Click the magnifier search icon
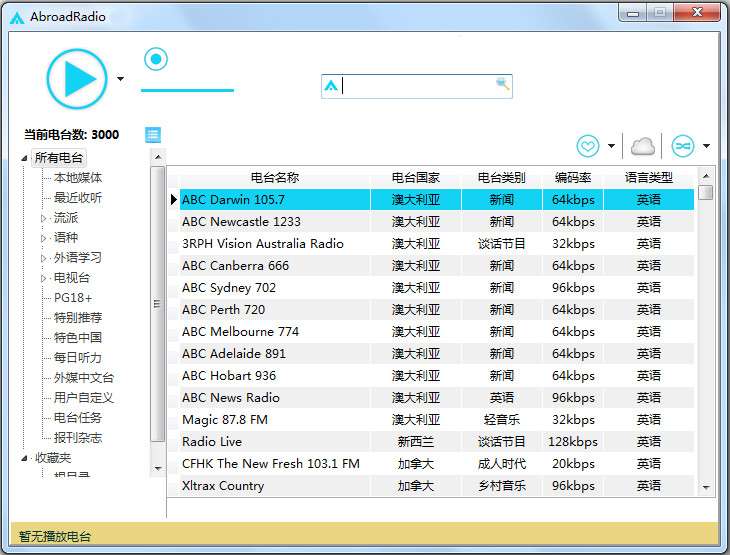Viewport: 730px width, 555px height. click(x=502, y=84)
